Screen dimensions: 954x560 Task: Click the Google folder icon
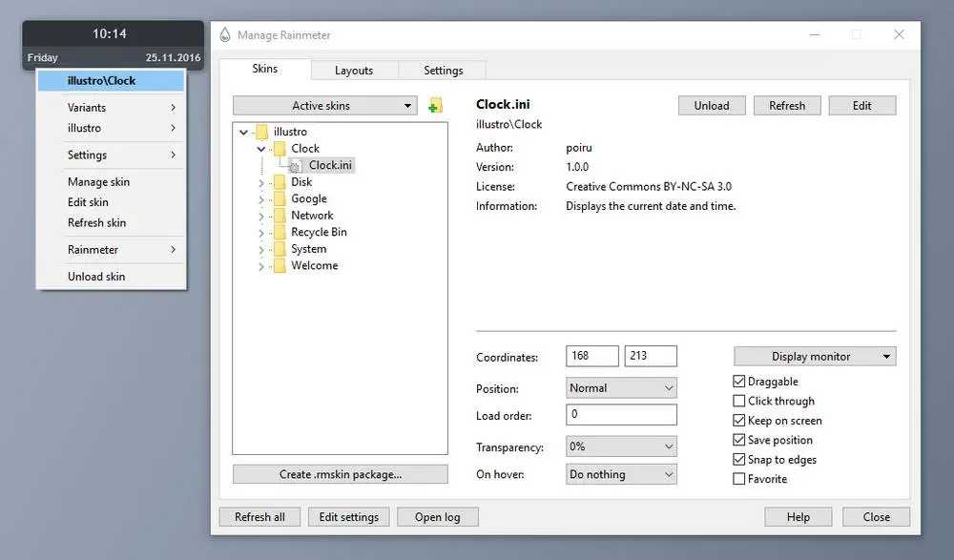(x=280, y=198)
